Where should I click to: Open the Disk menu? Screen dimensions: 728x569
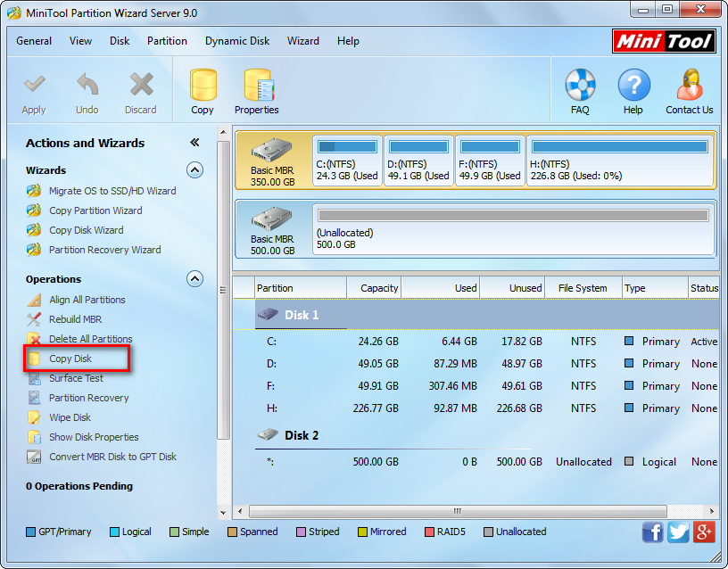[120, 41]
